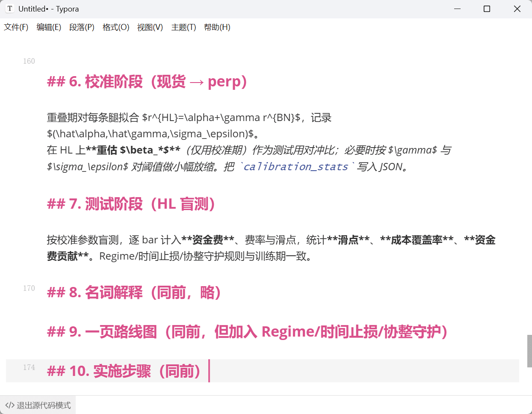Close the Typora window
This screenshot has height=414, width=532.
point(517,9)
